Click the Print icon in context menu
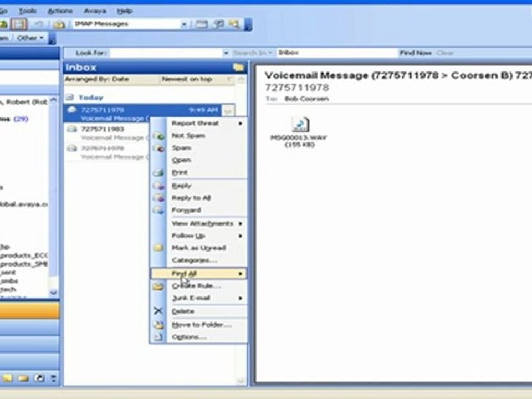 (x=158, y=172)
